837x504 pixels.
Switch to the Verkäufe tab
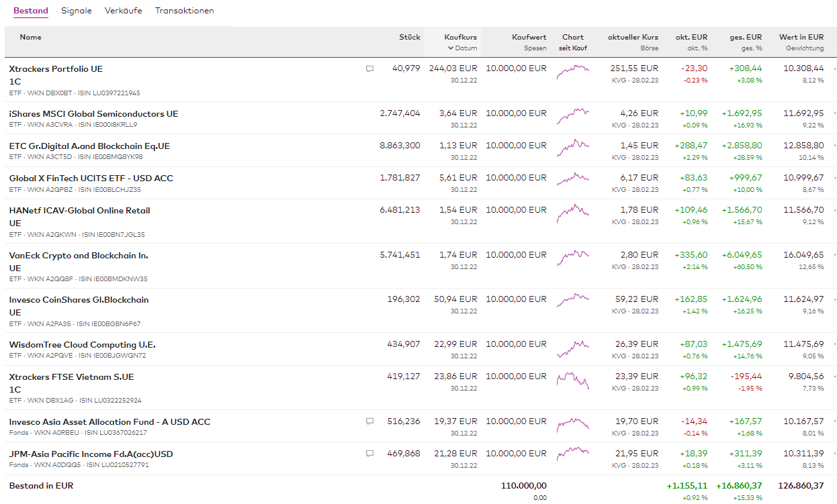[123, 11]
